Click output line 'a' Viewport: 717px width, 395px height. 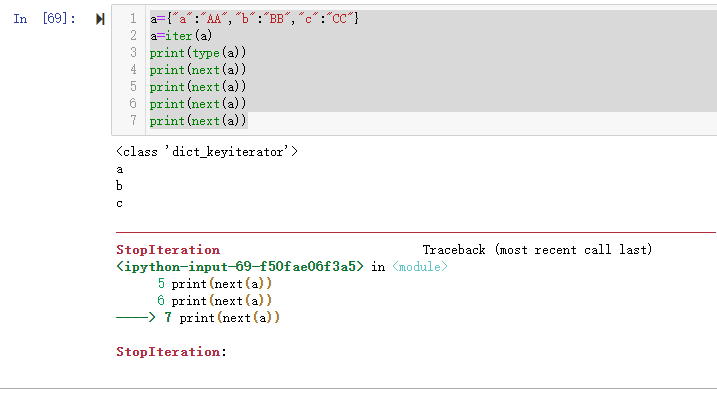point(120,170)
